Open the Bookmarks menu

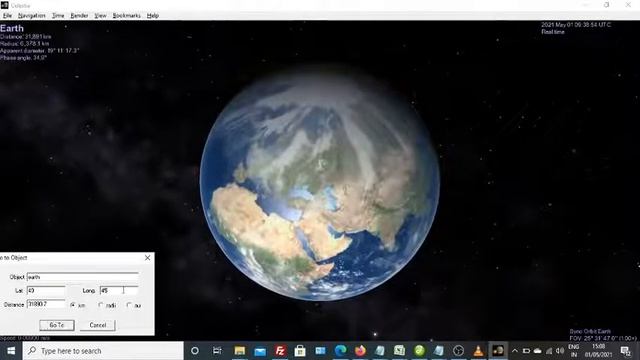pyautogui.click(x=127, y=16)
